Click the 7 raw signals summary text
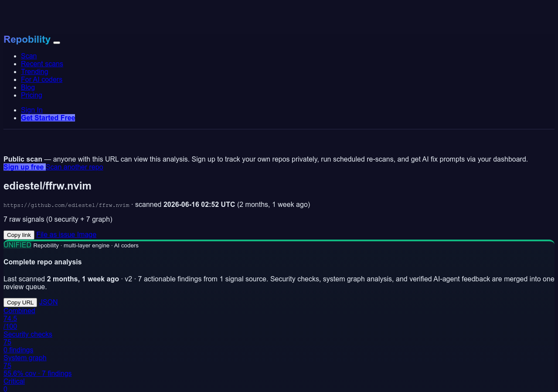Image resolution: width=558 pixels, height=392 pixels. [58, 219]
